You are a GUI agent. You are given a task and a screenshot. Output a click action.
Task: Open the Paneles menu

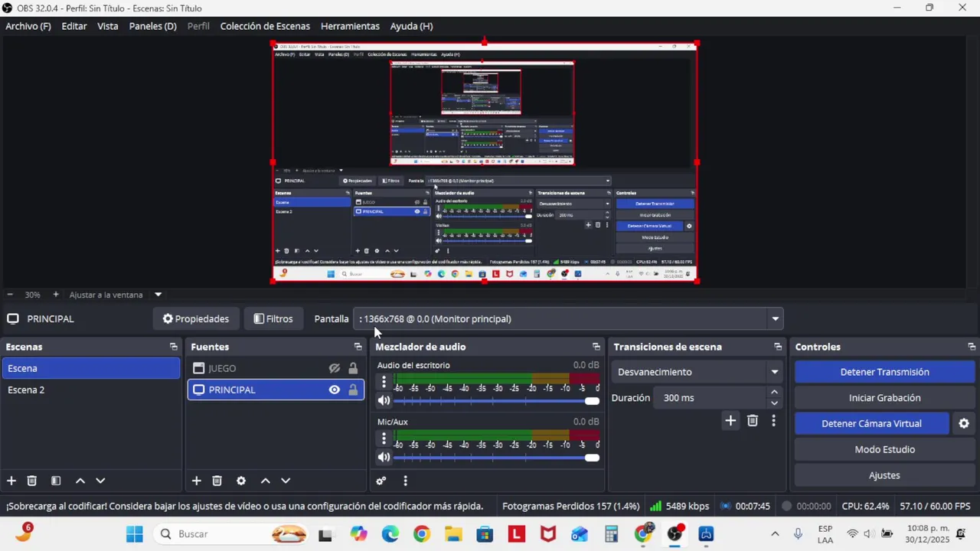[x=152, y=26]
